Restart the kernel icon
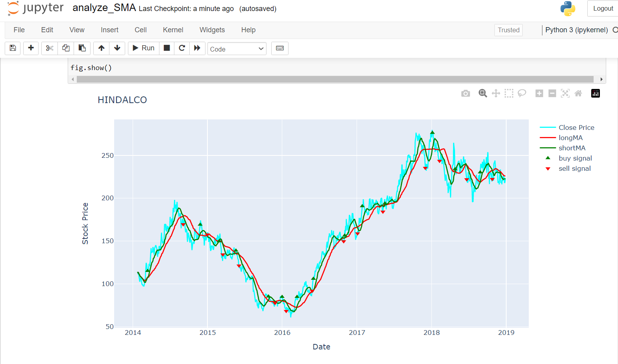The height and width of the screenshot is (364, 618). 182,48
